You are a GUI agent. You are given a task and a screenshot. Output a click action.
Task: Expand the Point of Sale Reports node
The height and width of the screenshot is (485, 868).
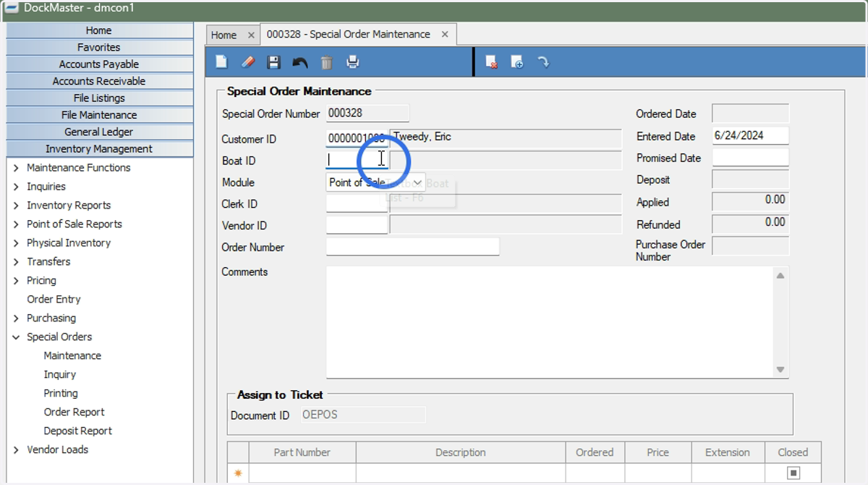[16, 224]
